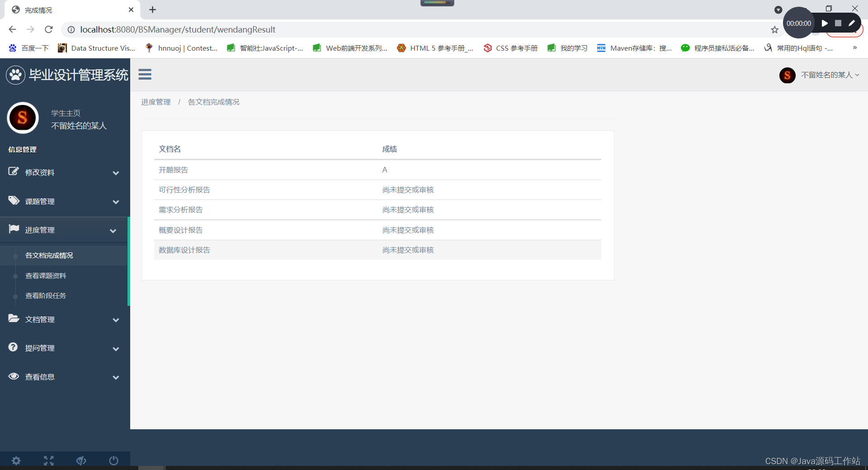Viewport: 868px width, 470px height.
Task: Bookmark this page with the star icon
Action: point(774,30)
